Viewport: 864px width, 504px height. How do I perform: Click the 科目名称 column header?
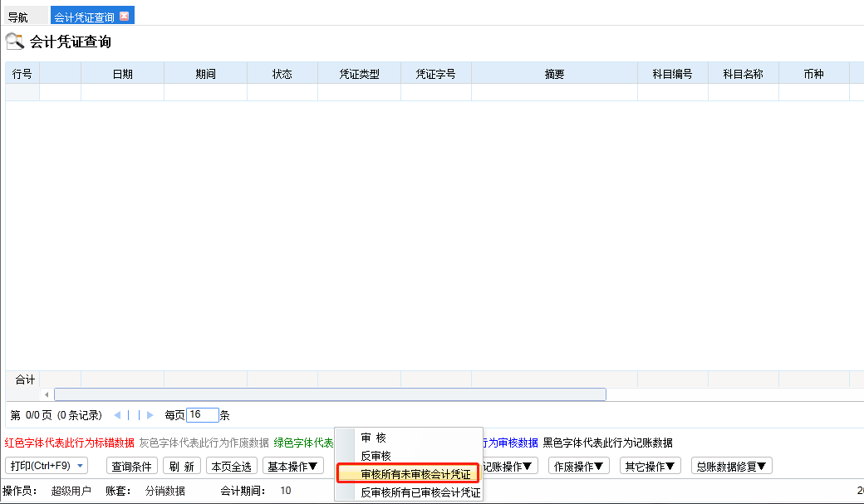[744, 74]
